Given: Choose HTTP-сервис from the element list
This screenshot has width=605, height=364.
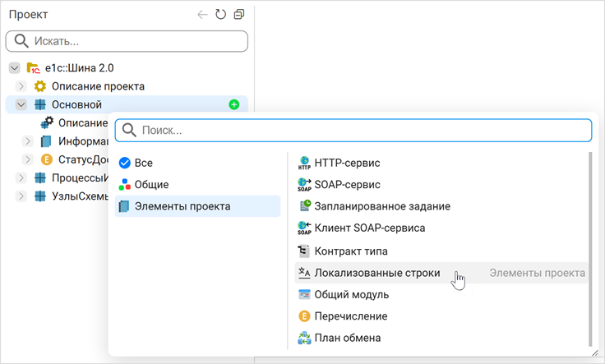Looking at the screenshot, I should pyautogui.click(x=441, y=163).
